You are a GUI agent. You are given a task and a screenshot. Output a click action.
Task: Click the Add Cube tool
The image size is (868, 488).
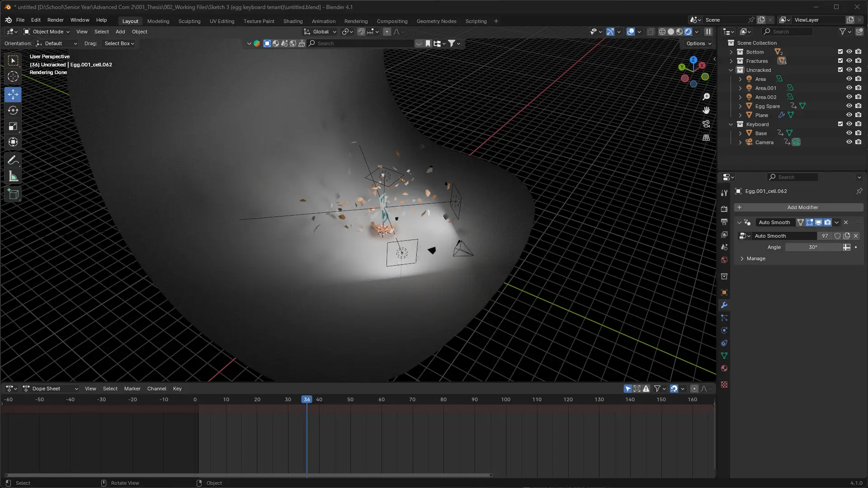coord(13,195)
